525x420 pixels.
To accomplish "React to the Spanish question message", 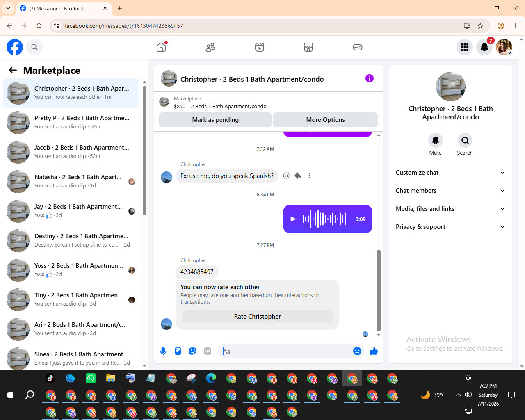I will click(x=286, y=176).
